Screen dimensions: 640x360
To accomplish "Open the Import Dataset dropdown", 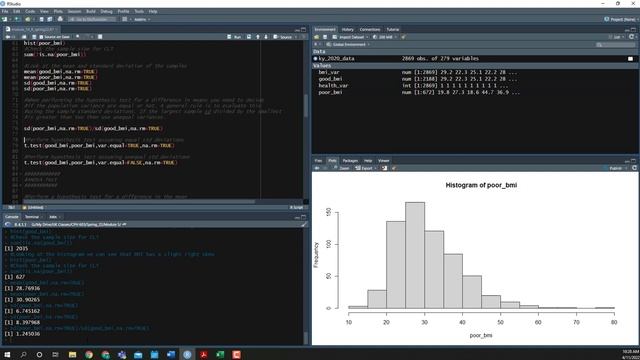I will tap(351, 37).
